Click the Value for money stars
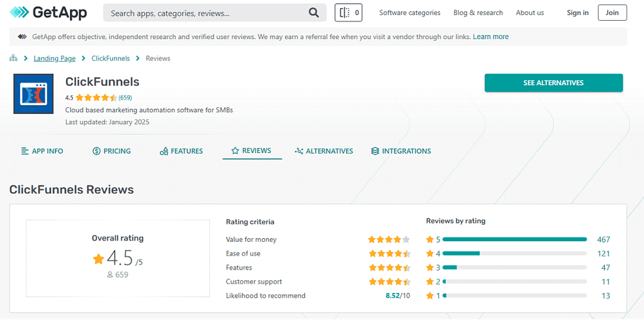The width and height of the screenshot is (644, 320). point(388,239)
